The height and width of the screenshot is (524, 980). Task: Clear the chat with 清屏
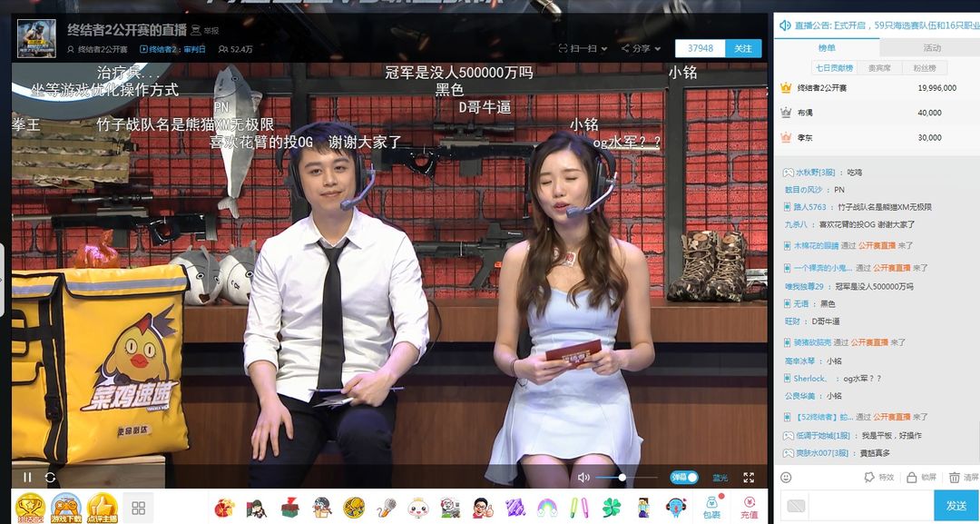(964, 477)
